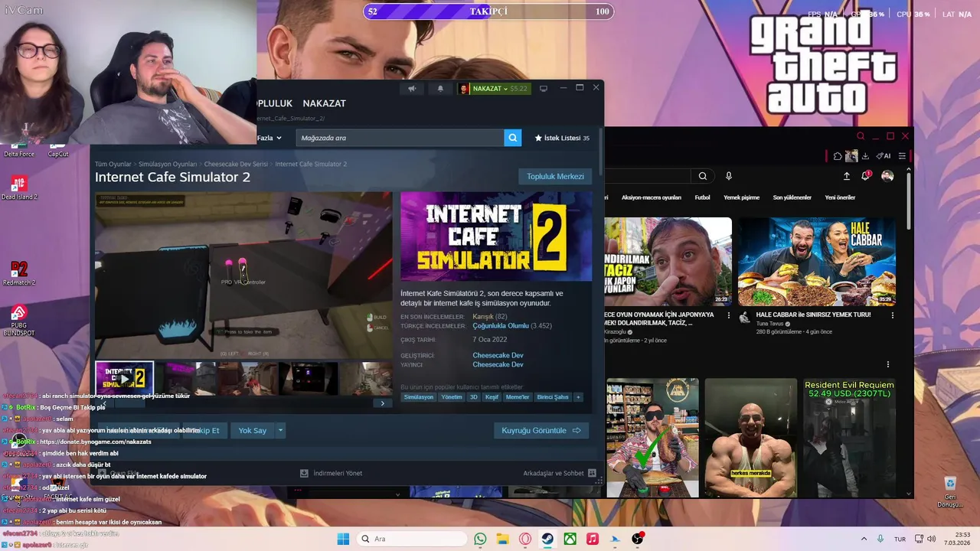This screenshot has width=980, height=551.
Task: Open publisher Cheesecake Dev link
Action: click(498, 364)
